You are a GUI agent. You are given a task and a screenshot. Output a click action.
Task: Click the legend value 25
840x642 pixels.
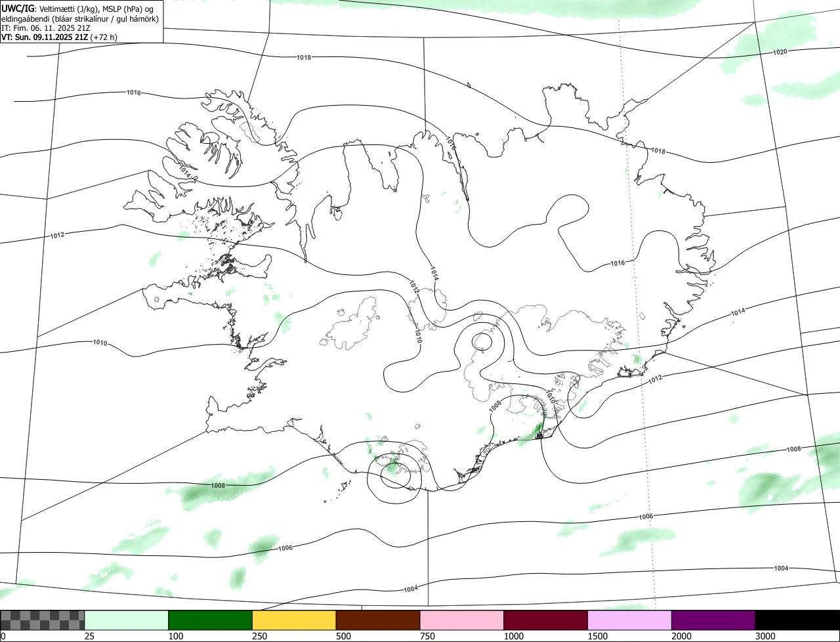(91, 636)
